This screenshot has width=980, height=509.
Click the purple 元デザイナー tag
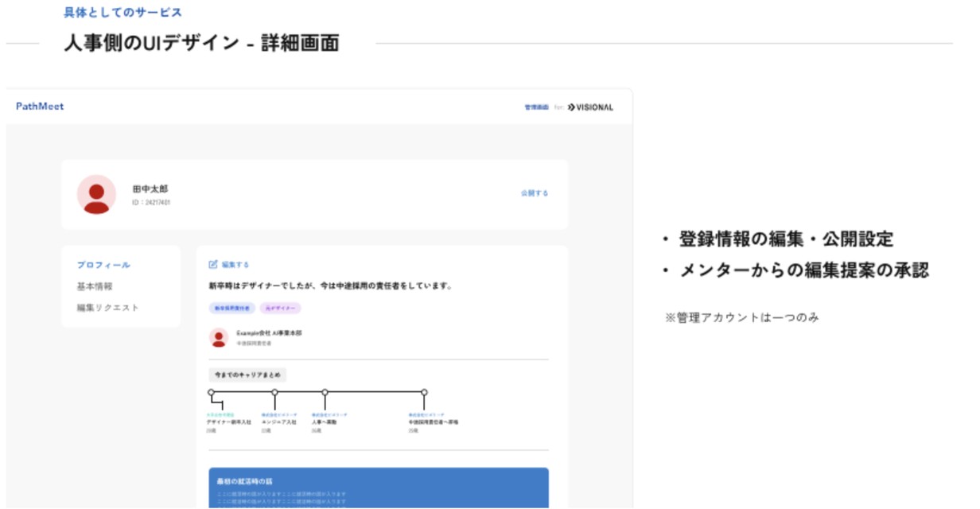click(281, 308)
